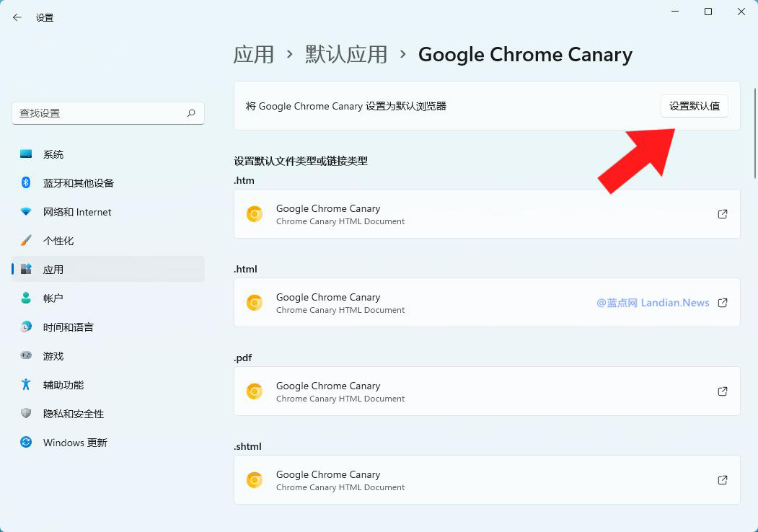Open the 系统 settings category
This screenshot has height=532, width=758.
click(108, 154)
